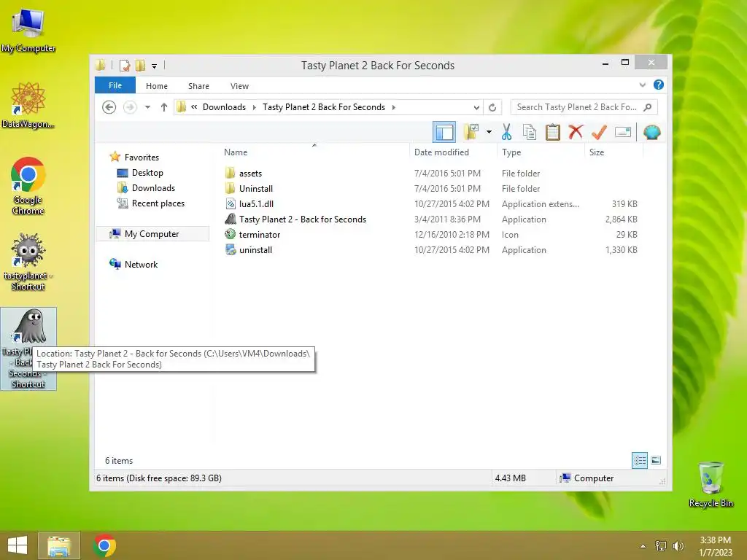747x560 pixels.
Task: Open the Windows Start button
Action: pyautogui.click(x=18, y=545)
